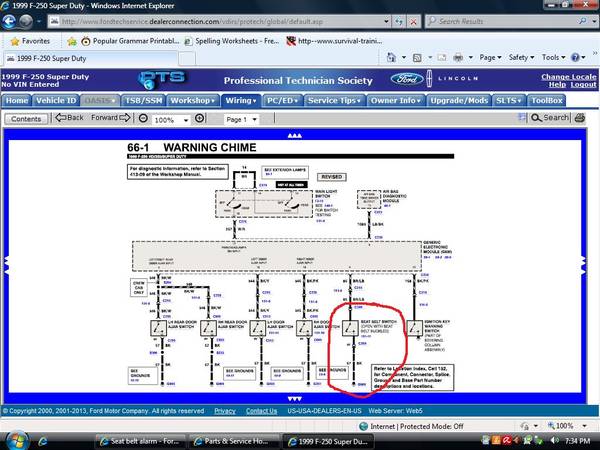Open the status bar zoom level dropdown
600x450 pixels.
coord(584,426)
